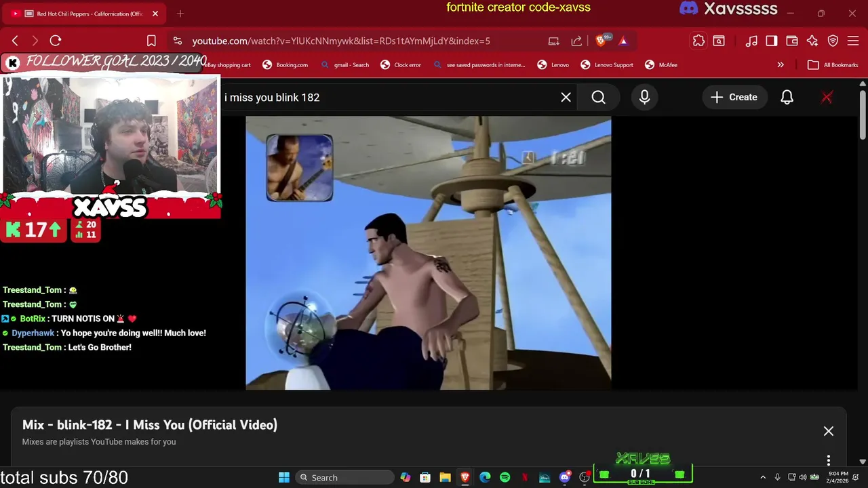Expand hidden system tray icons chevron

pos(763,477)
